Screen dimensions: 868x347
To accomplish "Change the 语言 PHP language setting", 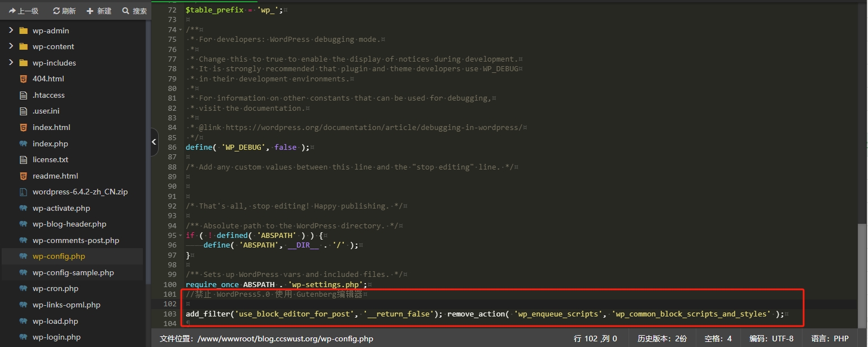I will pyautogui.click(x=830, y=339).
